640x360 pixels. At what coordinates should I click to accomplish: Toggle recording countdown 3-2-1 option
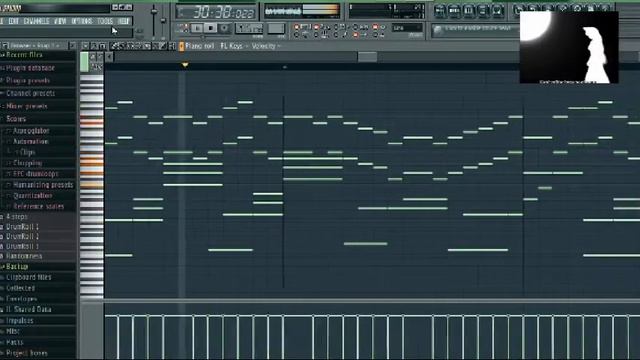[322, 27]
